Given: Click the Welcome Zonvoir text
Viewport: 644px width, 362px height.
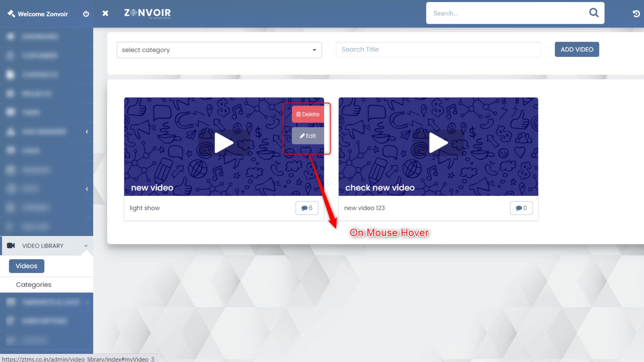Looking at the screenshot, I should pos(43,14).
